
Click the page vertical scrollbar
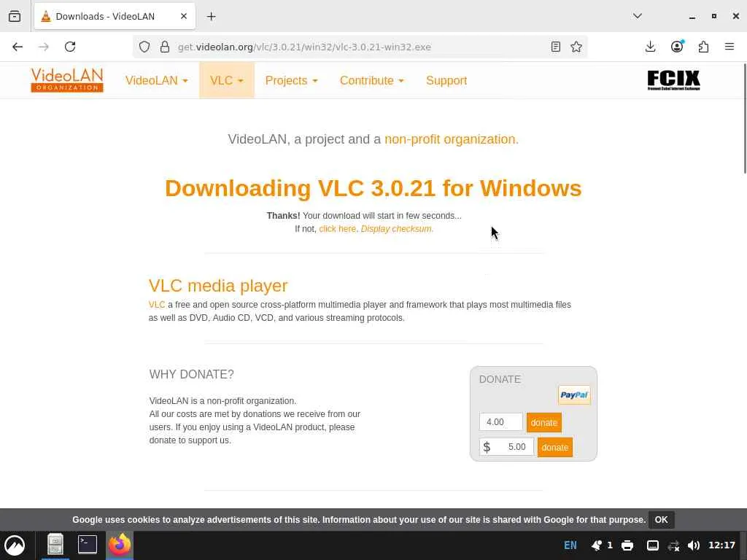tap(745, 118)
